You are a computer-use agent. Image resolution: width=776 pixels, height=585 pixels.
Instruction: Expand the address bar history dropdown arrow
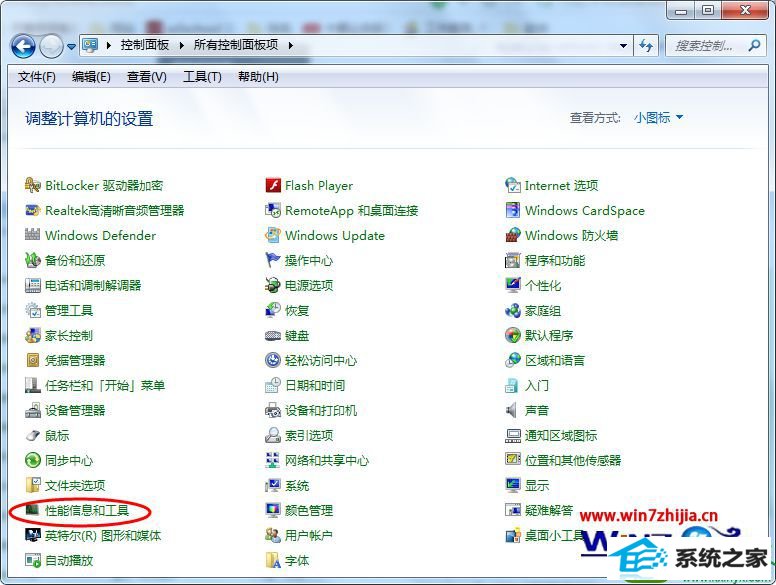(623, 46)
